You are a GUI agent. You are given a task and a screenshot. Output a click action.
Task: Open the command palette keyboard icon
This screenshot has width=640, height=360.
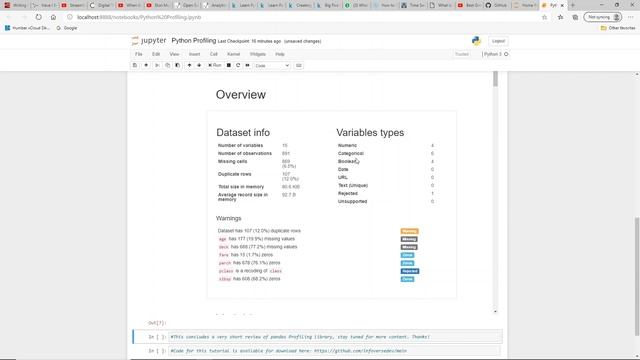299,65
